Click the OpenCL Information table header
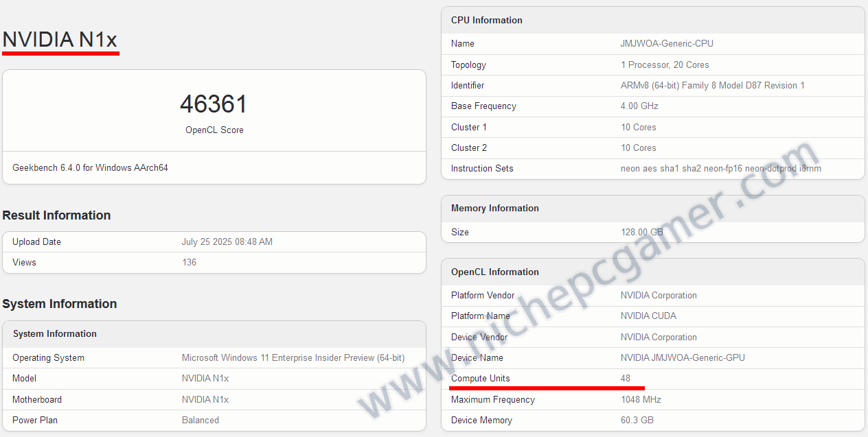The height and width of the screenshot is (437, 868). (495, 272)
